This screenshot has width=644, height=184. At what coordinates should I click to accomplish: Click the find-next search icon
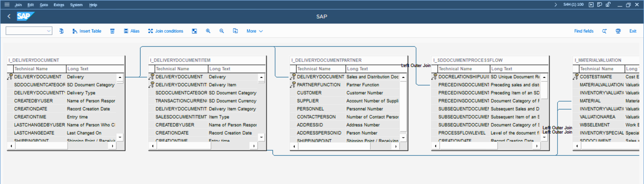point(604,31)
